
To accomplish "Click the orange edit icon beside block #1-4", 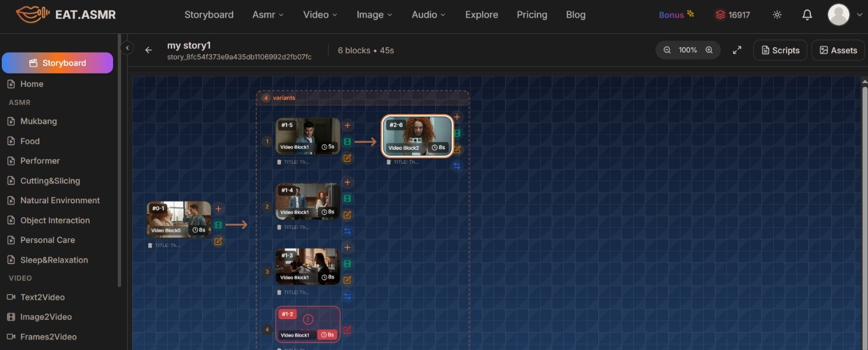I will coord(347,215).
